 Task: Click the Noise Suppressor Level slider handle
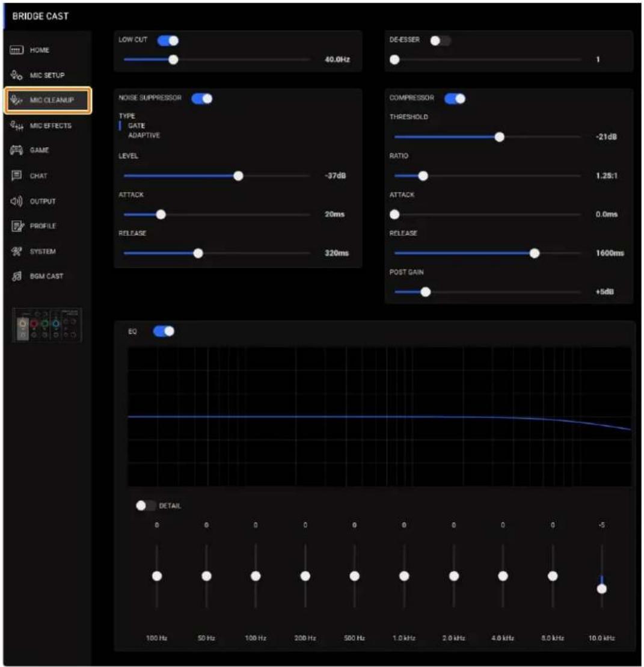coord(239,176)
